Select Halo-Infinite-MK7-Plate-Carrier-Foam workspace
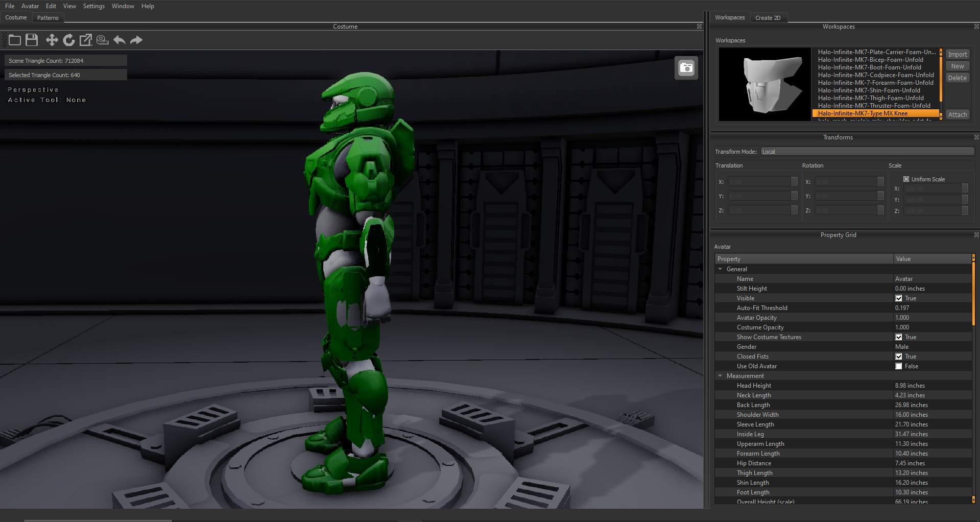This screenshot has height=522, width=980. tap(877, 52)
